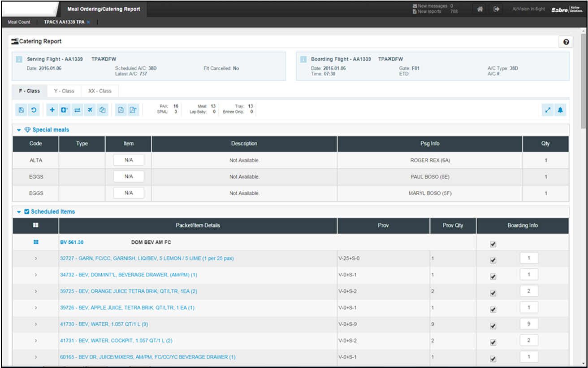Viewport: 588px width, 368px height.
Task: Click the swap arrows toolbar icon
Action: point(77,110)
